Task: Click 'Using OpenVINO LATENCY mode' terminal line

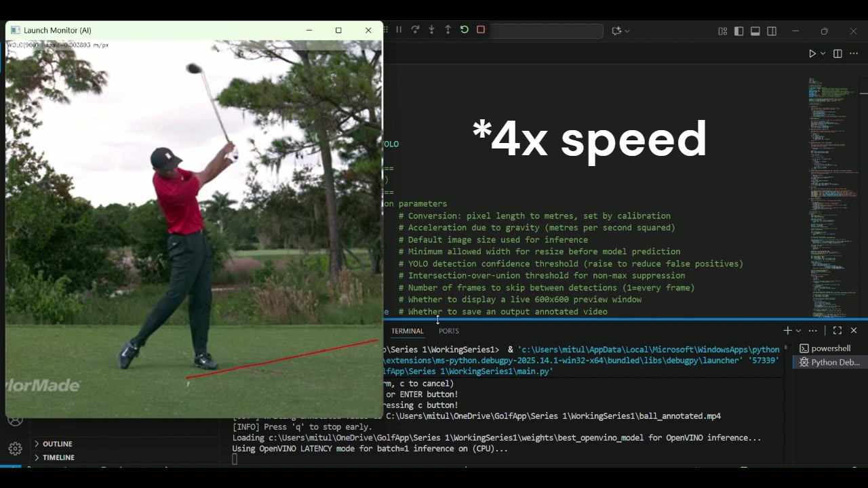Action: (x=370, y=449)
